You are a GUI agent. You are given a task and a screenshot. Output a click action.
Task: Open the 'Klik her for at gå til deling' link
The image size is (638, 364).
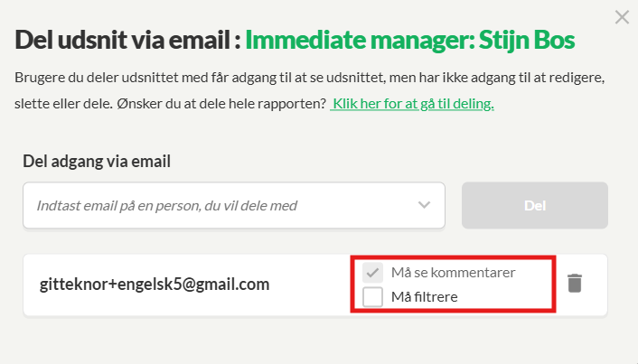pos(412,103)
